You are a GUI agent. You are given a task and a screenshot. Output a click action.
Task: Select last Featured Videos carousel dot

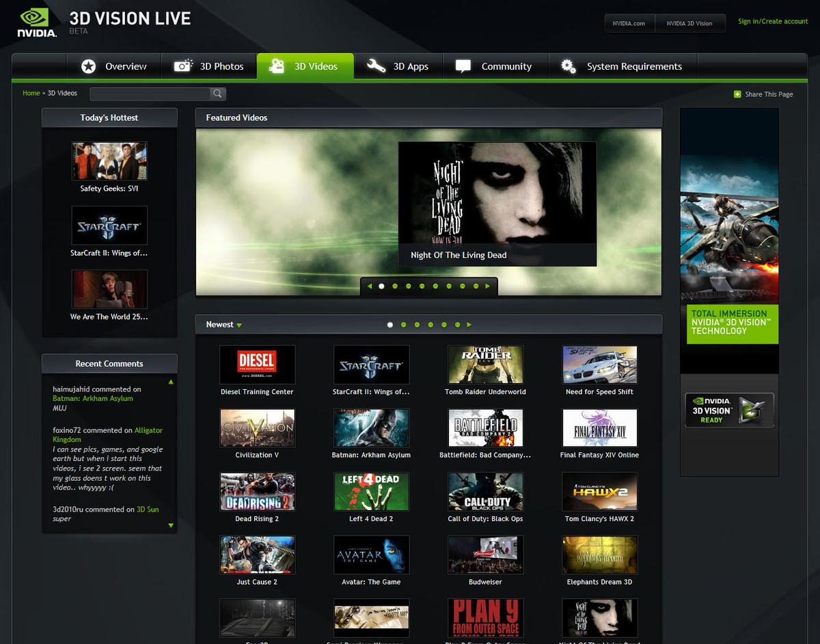tap(476, 286)
